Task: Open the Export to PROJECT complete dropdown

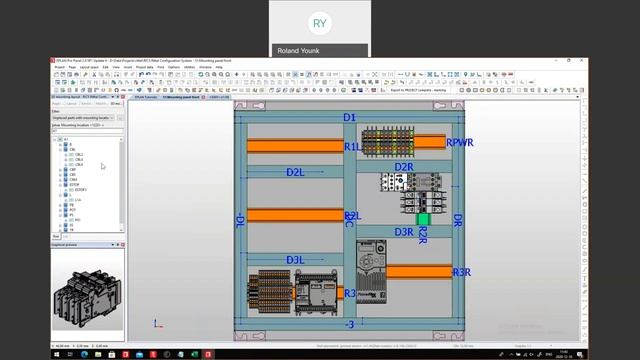Action: click(x=419, y=90)
